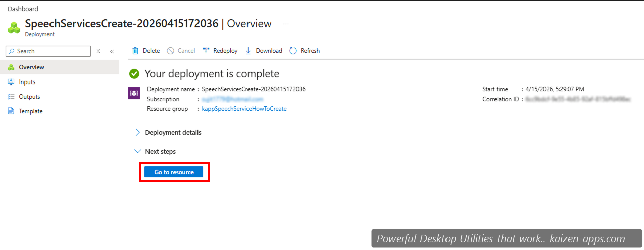The width and height of the screenshot is (644, 250).
Task: Open the kappSpeechServiceHowToCreate resource group link
Action: click(244, 109)
